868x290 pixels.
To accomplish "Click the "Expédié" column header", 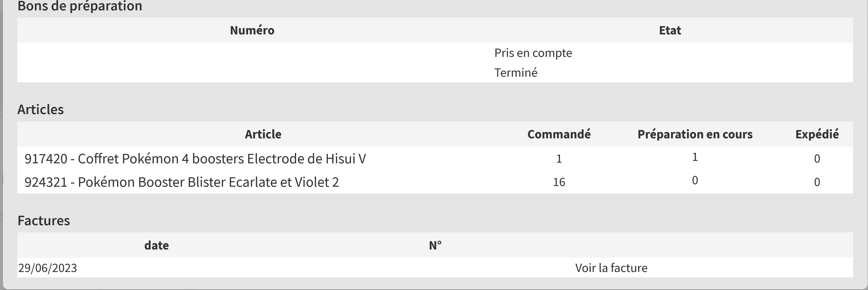I will point(817,134).
